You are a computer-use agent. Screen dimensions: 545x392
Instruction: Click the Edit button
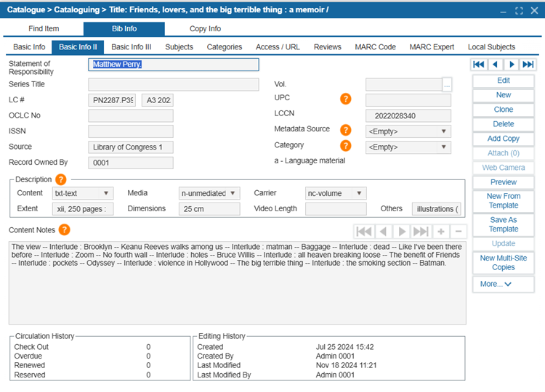click(x=503, y=81)
